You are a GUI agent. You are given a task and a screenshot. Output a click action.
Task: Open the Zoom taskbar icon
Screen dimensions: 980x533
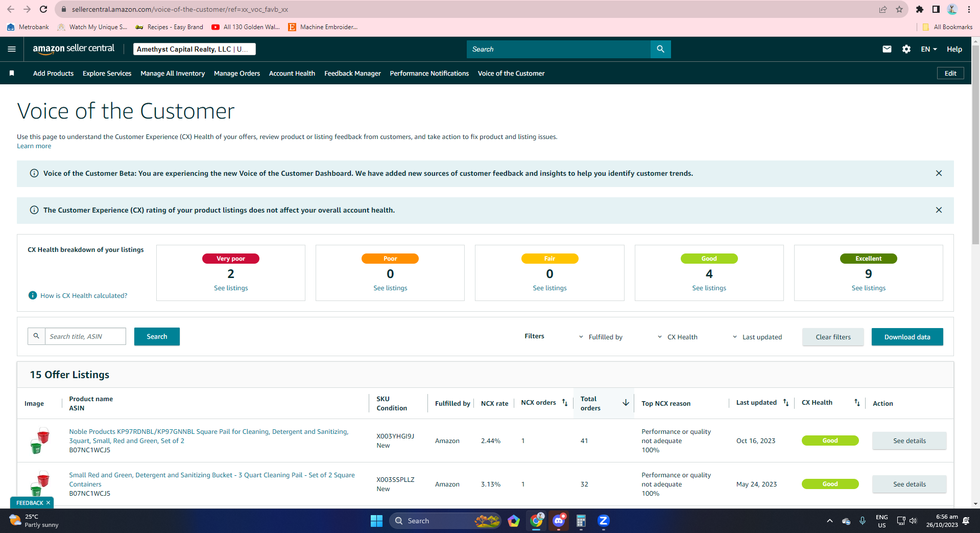[604, 521]
